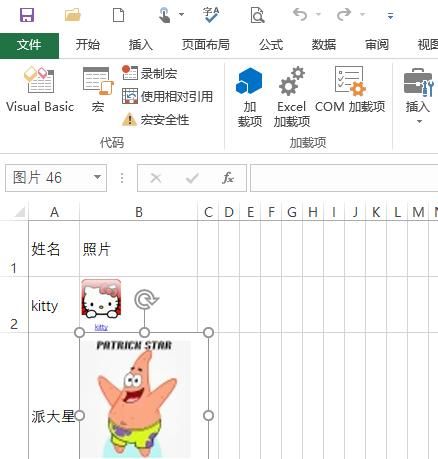Screen dimensions: 438x459
Task: Expand the Name Box dropdown arrow
Action: pyautogui.click(x=97, y=177)
